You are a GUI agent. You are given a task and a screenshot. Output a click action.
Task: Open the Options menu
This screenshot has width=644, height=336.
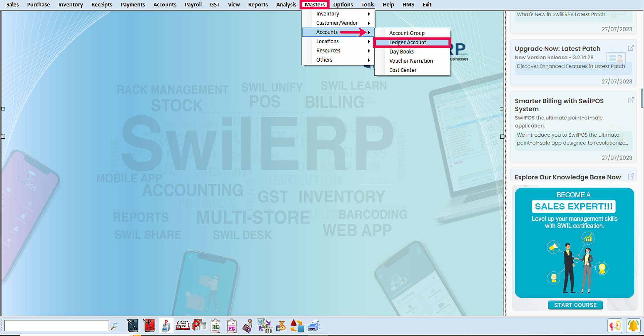click(343, 5)
